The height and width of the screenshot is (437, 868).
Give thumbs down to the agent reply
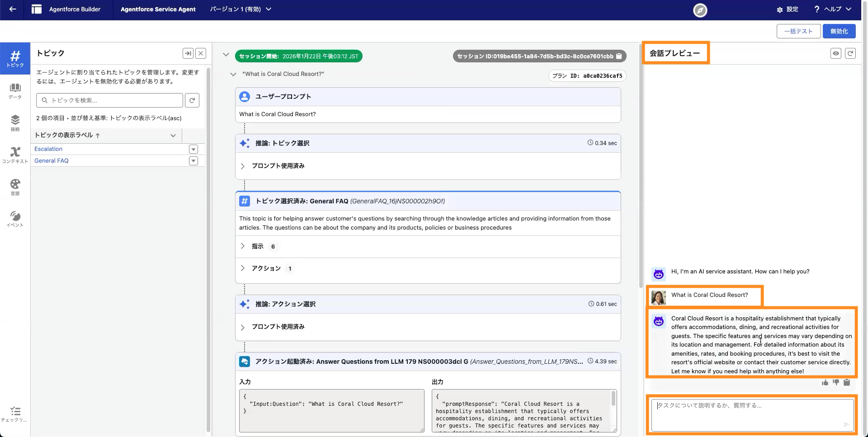coord(836,382)
